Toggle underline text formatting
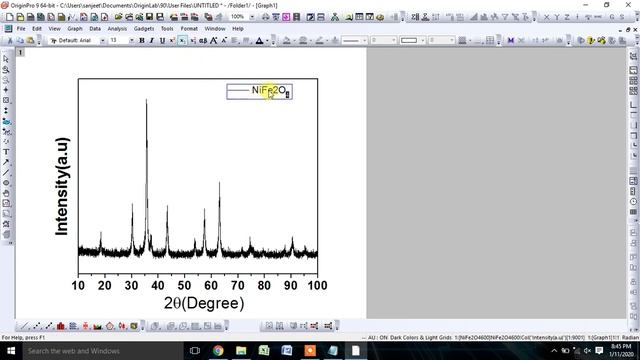The height and width of the screenshot is (360, 640). pyautogui.click(x=162, y=40)
